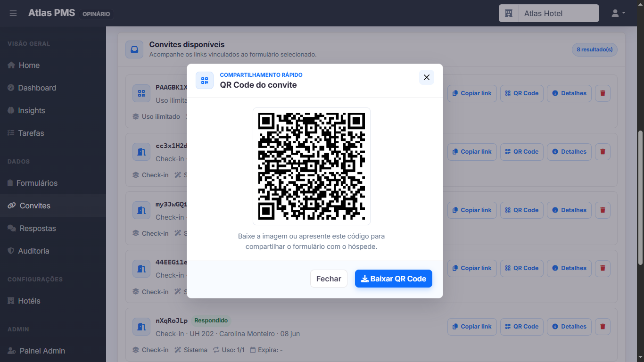Click the OPINÁRIO badge
The image size is (644, 362).
click(96, 14)
